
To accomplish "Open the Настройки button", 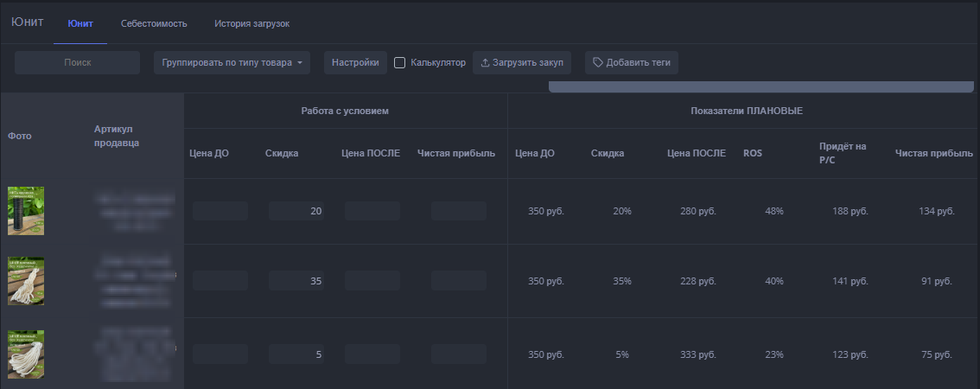I will (355, 63).
